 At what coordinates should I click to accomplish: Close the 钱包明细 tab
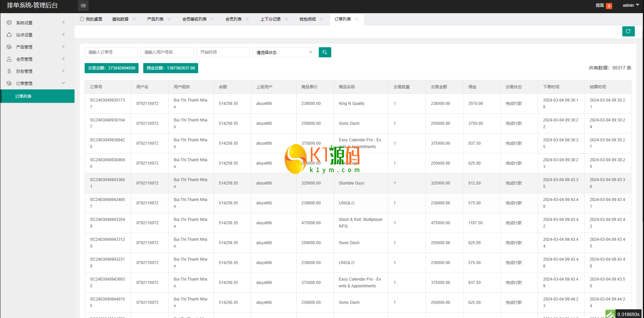pos(321,19)
